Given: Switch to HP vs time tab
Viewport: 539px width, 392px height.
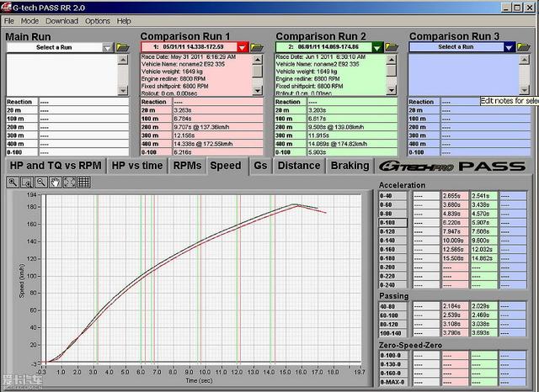Looking at the screenshot, I should tap(136, 166).
